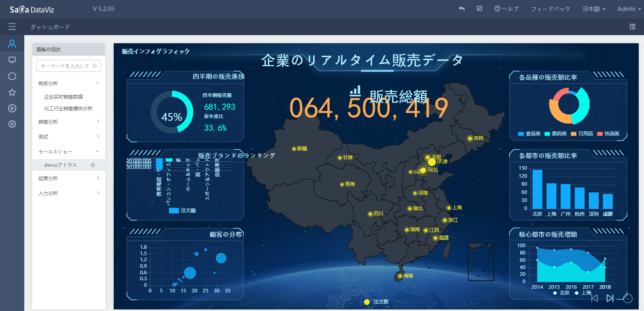This screenshot has height=311, width=644.
Task: Toggle 快消类 legend in pie chart
Action: click(608, 134)
